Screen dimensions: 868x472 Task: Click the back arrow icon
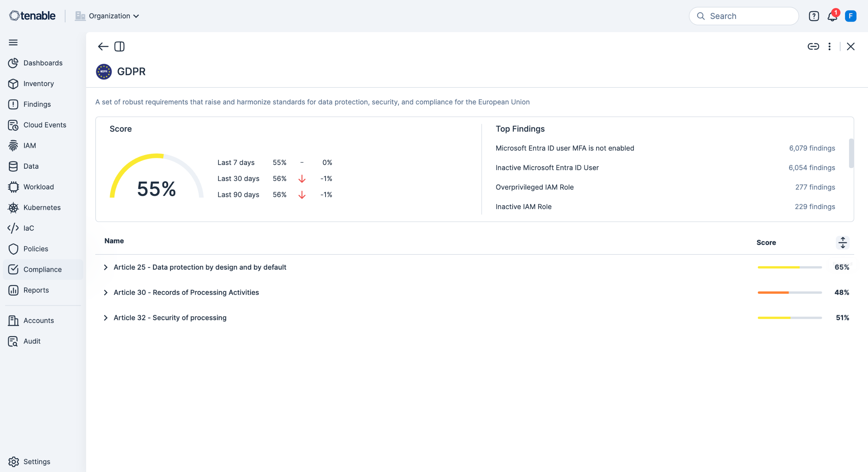pos(103,46)
